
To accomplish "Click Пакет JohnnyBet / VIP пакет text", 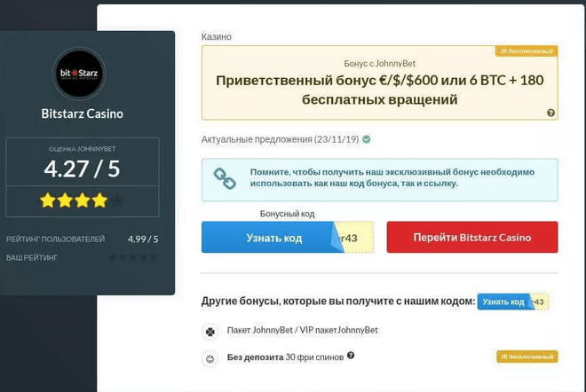I will (303, 330).
